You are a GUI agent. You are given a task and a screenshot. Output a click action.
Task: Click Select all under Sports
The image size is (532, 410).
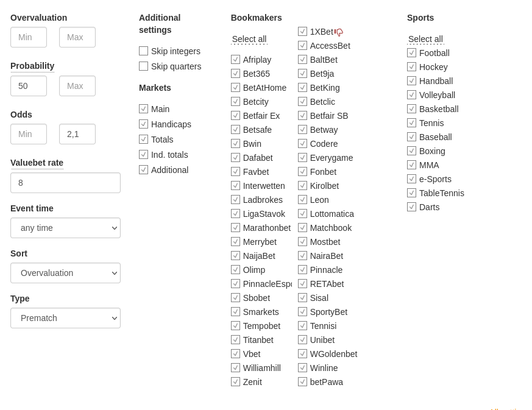click(x=425, y=39)
